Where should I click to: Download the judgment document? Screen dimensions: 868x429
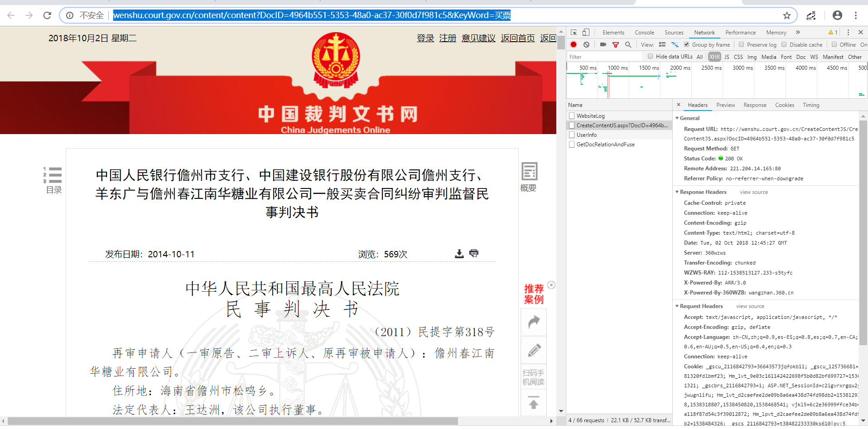point(459,254)
